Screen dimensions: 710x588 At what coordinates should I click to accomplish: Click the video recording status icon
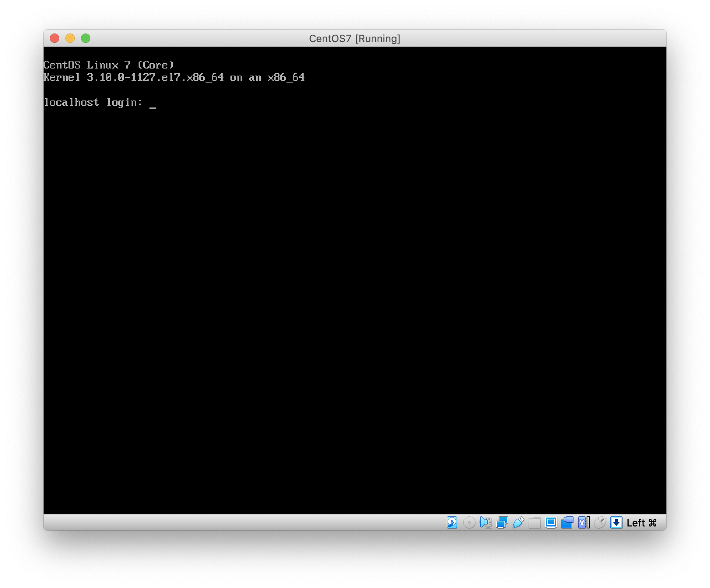(x=568, y=523)
